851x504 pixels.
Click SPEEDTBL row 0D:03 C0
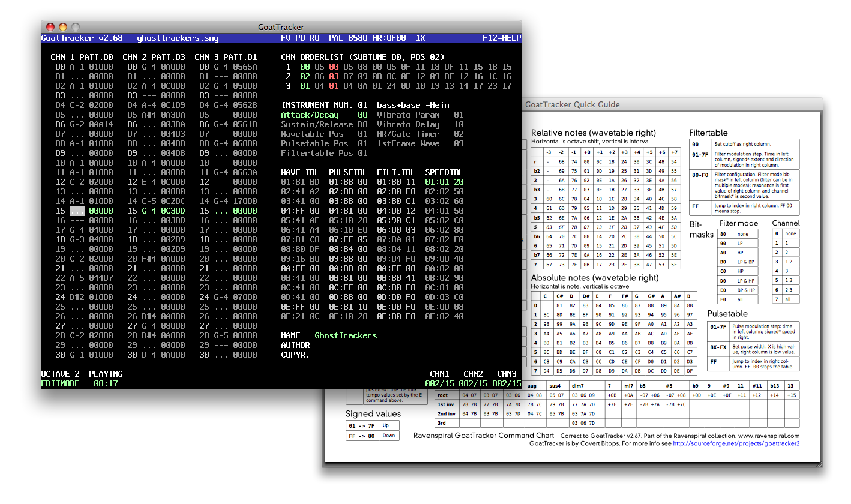pyautogui.click(x=444, y=297)
